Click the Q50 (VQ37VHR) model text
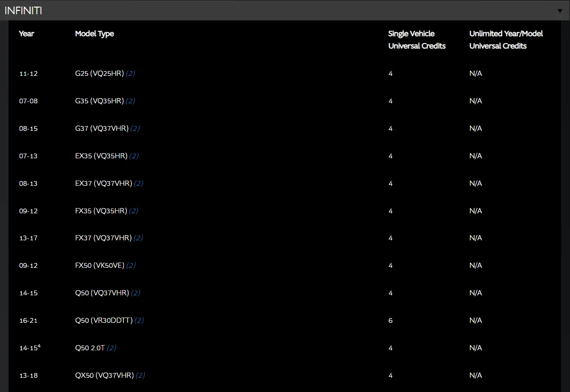The image size is (570, 392). (102, 293)
